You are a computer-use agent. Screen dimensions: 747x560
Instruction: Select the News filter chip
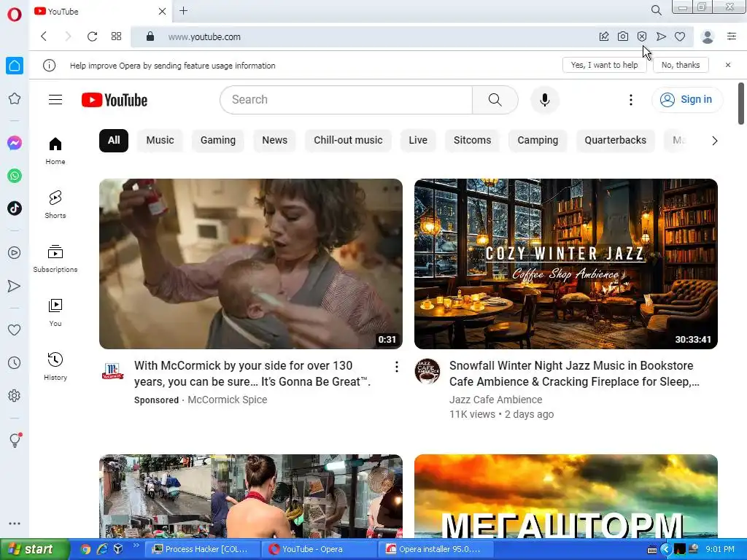point(274,141)
